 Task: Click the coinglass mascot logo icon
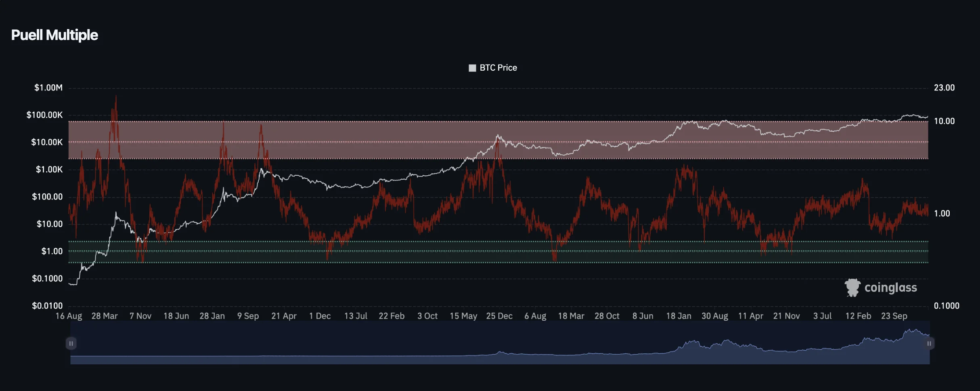pyautogui.click(x=852, y=288)
